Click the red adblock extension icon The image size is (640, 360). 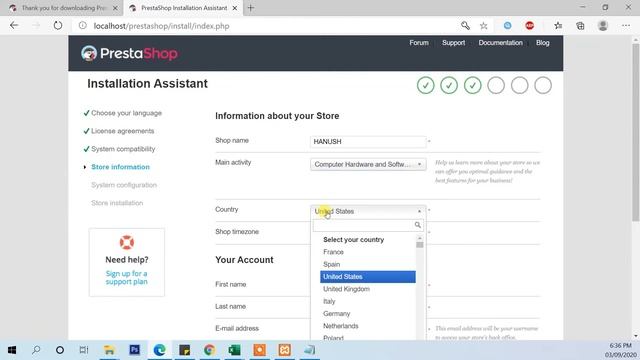point(530,25)
